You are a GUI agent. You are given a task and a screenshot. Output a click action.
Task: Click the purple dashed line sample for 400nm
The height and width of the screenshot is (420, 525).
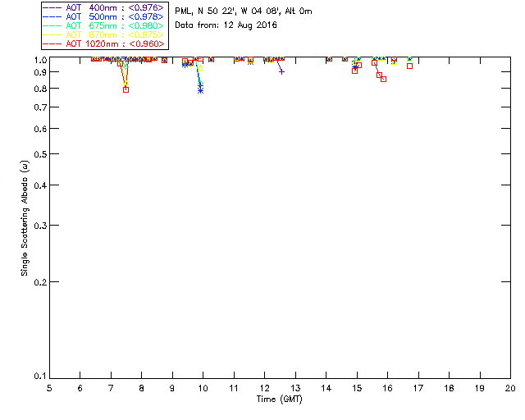point(52,7)
